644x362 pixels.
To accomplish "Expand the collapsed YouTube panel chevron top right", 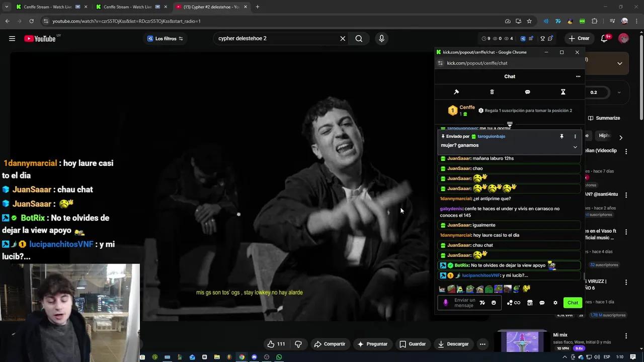I will click(x=620, y=63).
